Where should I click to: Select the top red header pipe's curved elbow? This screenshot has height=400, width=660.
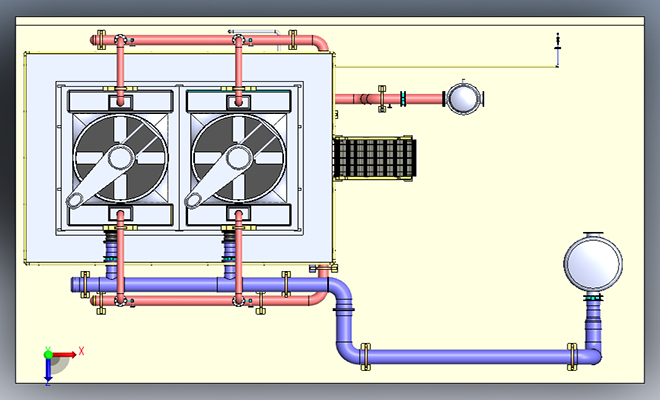(x=321, y=43)
